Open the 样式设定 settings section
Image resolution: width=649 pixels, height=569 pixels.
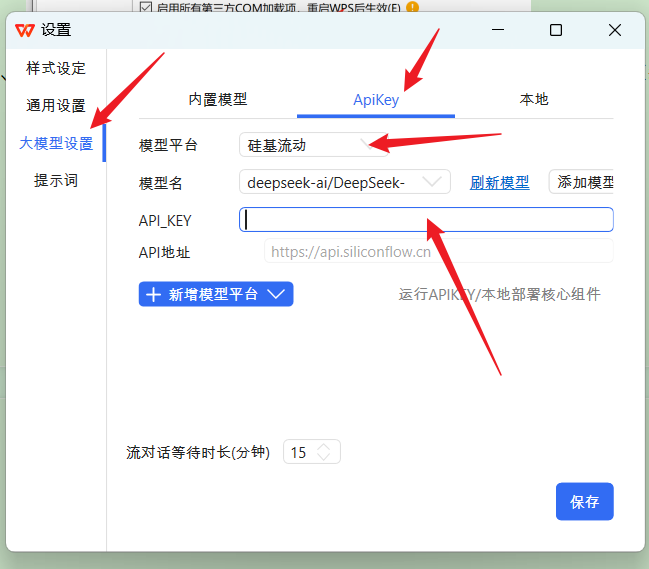tap(56, 68)
